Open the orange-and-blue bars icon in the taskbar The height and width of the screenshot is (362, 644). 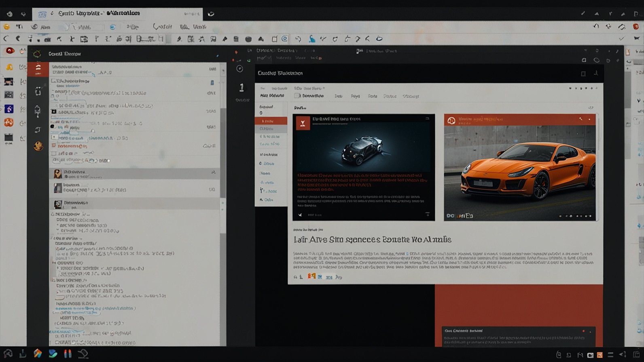coord(68,354)
